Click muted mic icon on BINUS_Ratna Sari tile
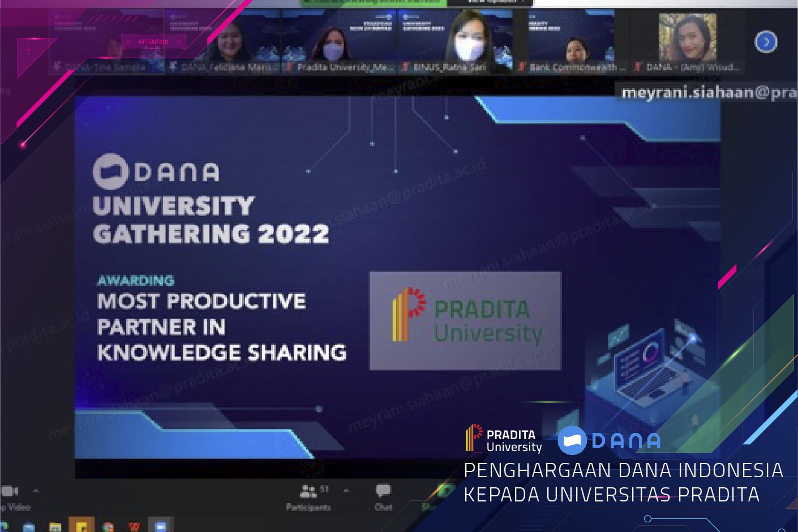 [x=405, y=67]
